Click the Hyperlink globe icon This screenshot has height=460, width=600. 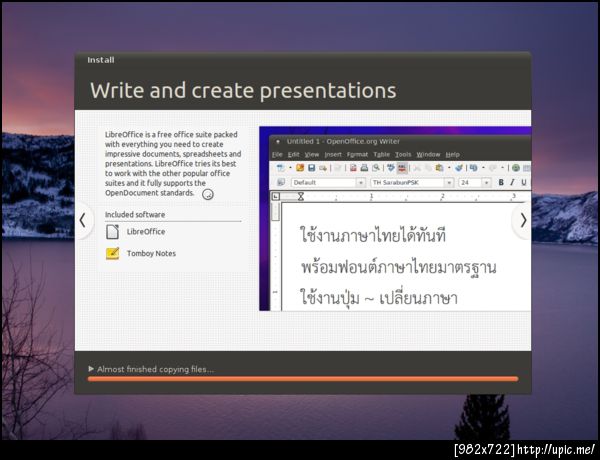pos(516,168)
